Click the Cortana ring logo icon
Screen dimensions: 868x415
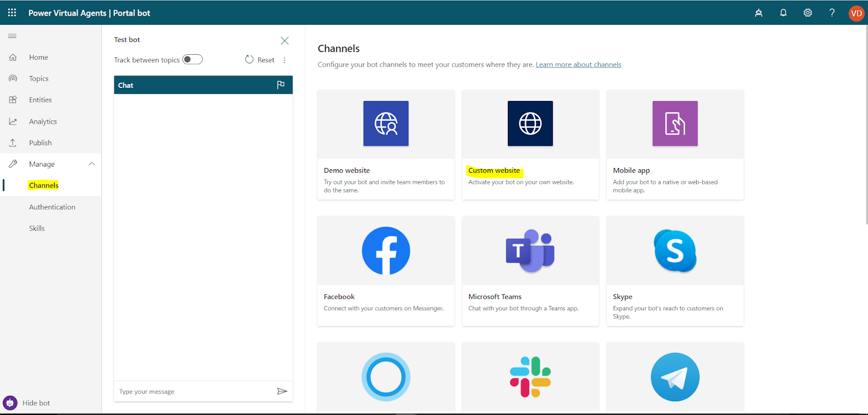click(386, 377)
